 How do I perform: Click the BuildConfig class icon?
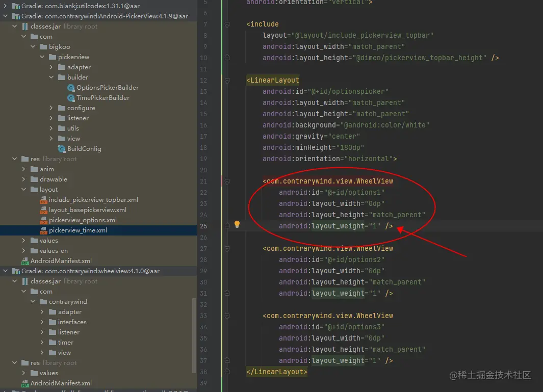[62, 149]
